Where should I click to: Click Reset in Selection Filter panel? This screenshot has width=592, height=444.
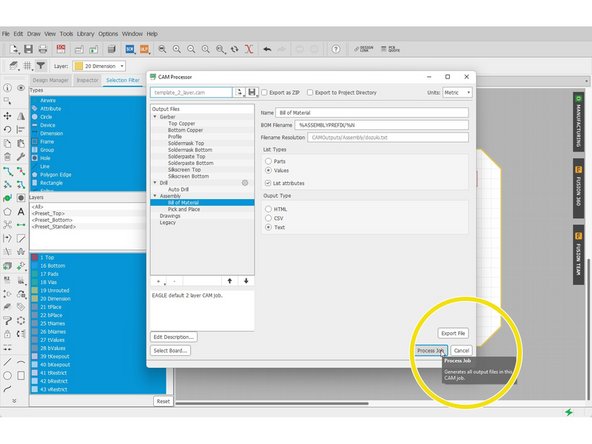[163, 401]
